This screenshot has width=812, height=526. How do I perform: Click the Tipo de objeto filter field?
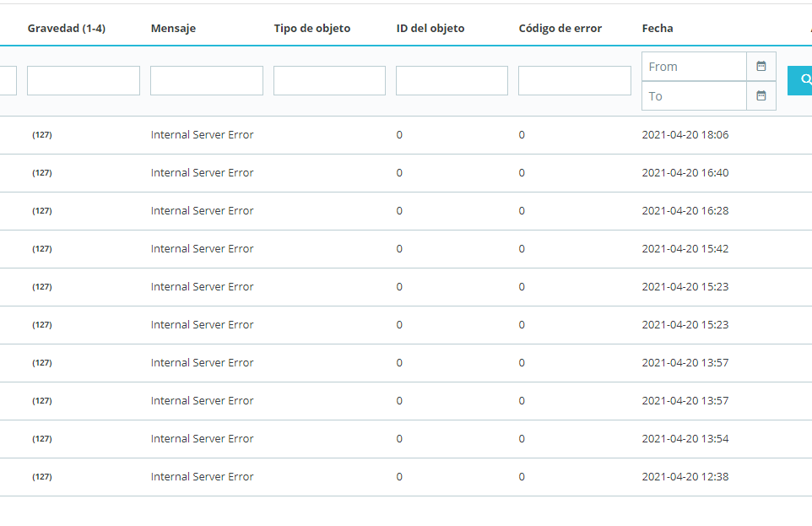[x=329, y=80]
